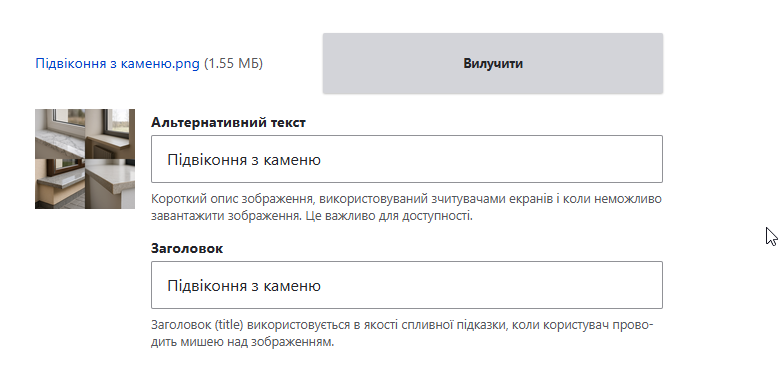Focus the Заголовок input field
Image resolution: width=779 pixels, height=376 pixels.
click(x=406, y=285)
